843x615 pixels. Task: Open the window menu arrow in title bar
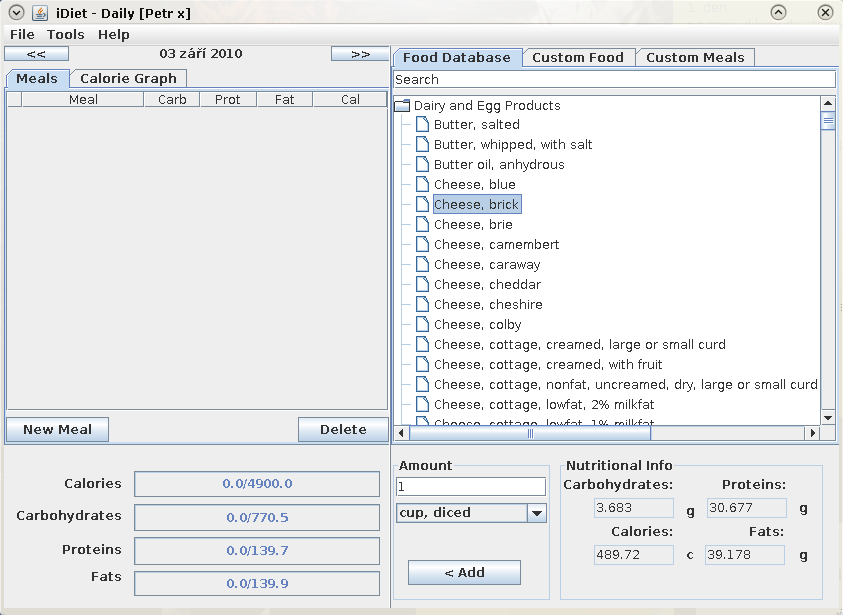17,12
